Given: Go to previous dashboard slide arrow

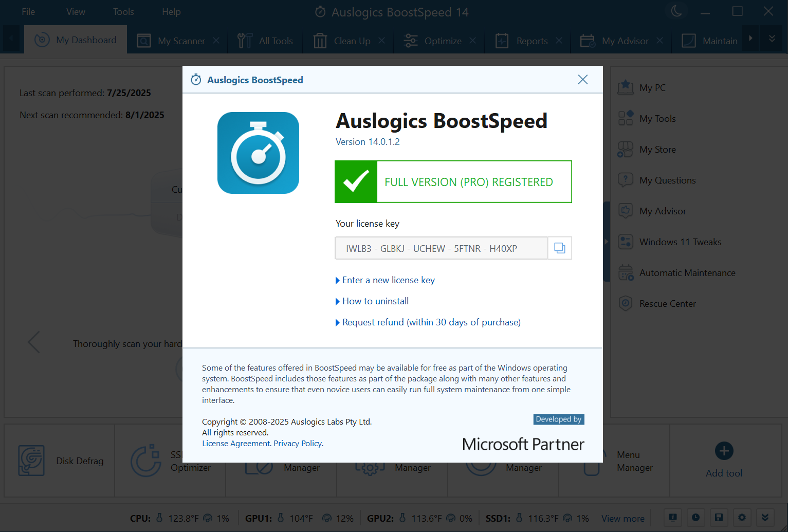Looking at the screenshot, I should [34, 342].
